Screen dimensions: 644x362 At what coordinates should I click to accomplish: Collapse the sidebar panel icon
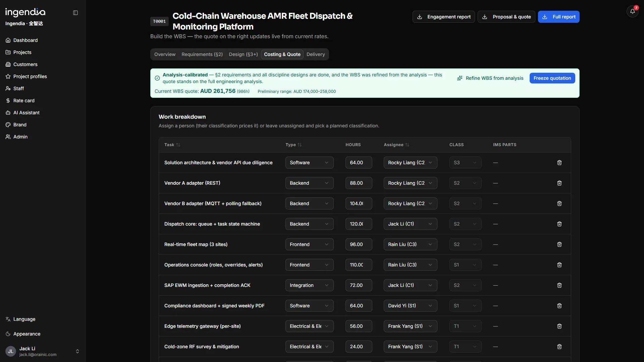coord(75,13)
